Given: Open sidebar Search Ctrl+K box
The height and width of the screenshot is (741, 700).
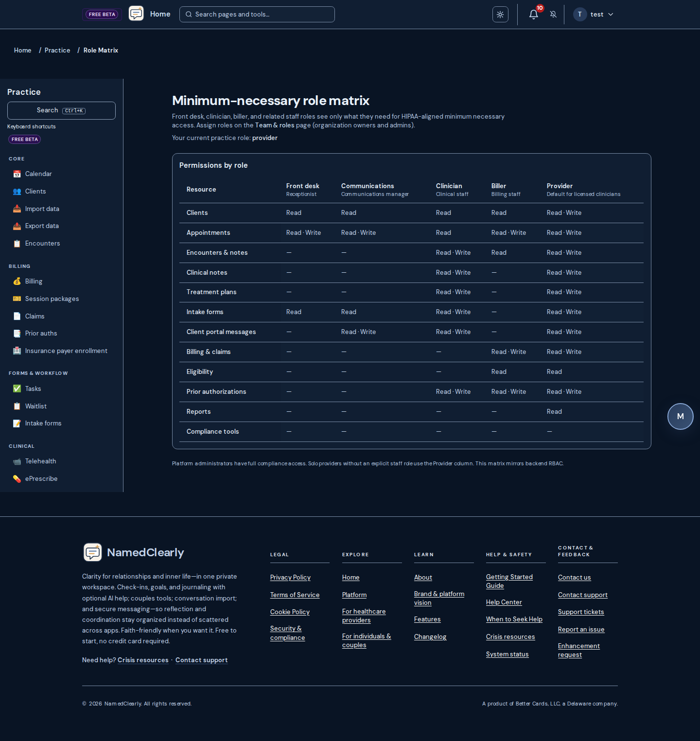Looking at the screenshot, I should click(61, 110).
